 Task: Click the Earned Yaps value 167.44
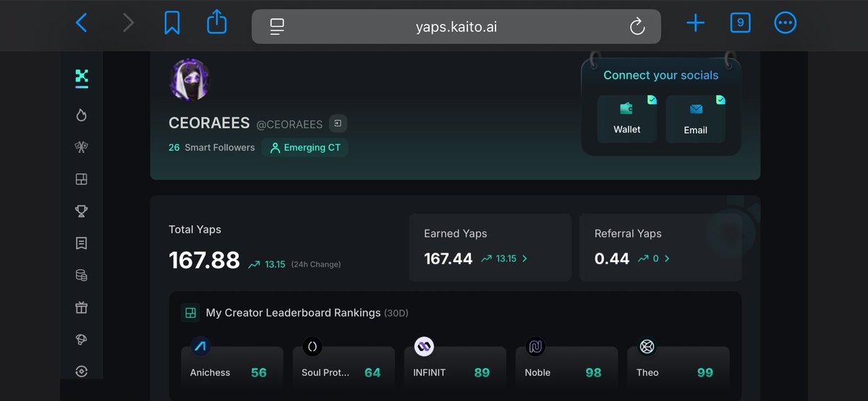click(448, 258)
